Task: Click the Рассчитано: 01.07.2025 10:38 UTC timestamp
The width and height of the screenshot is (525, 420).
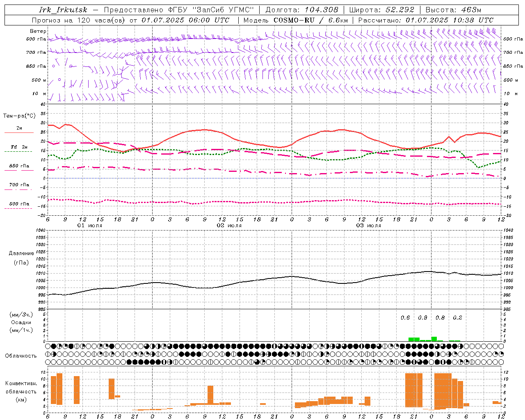Action: (x=426, y=20)
